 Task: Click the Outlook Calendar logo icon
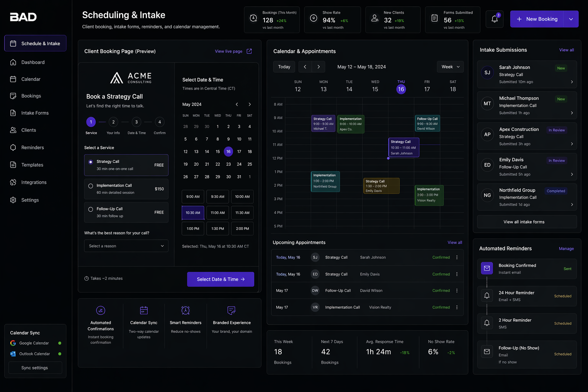13,354
